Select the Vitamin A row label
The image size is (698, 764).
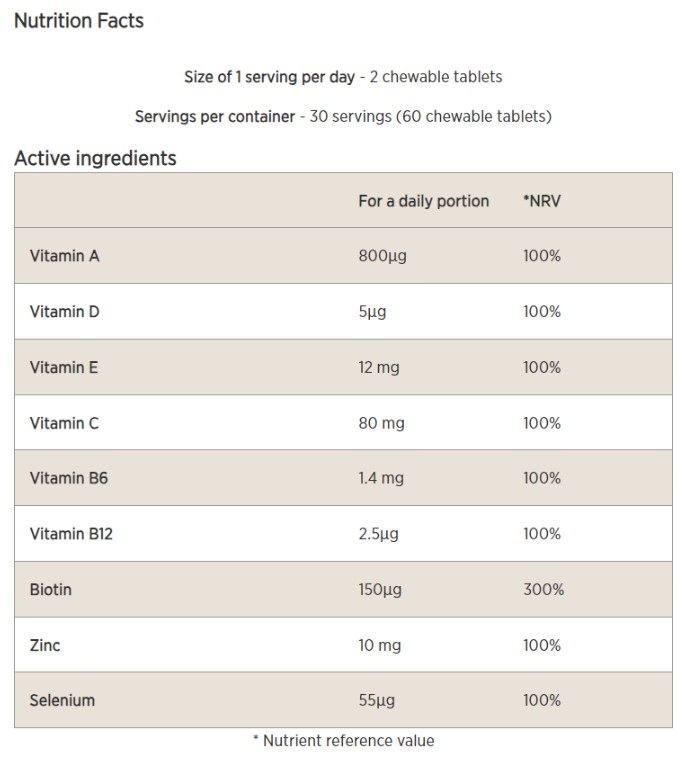65,256
